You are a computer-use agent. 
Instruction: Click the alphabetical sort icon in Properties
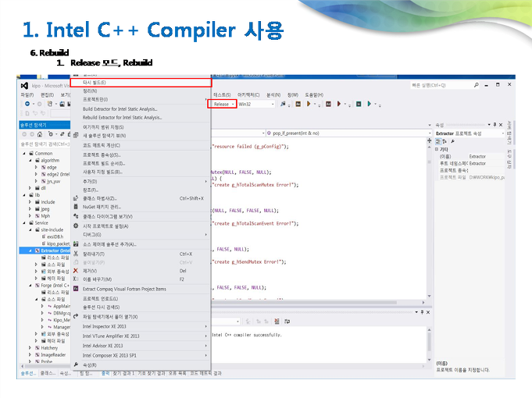[x=445, y=141]
